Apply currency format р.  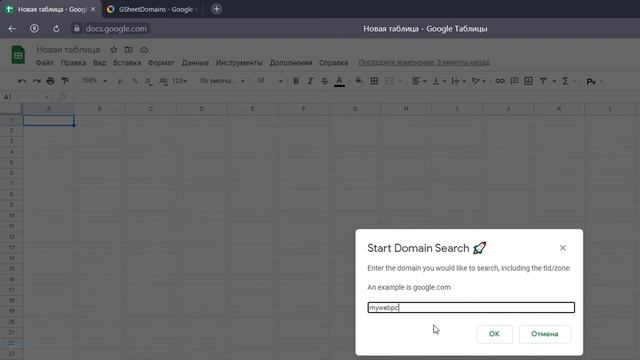click(120, 81)
